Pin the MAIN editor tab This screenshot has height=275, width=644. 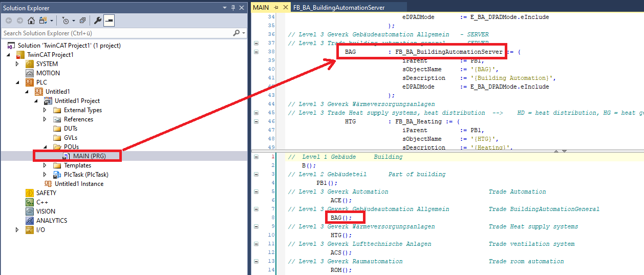[x=276, y=8]
